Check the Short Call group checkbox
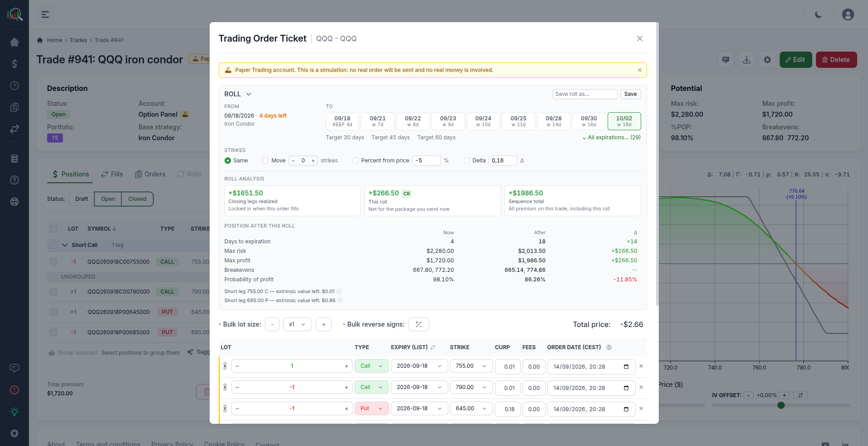Screen dimensions: 868x446 (x=53, y=245)
